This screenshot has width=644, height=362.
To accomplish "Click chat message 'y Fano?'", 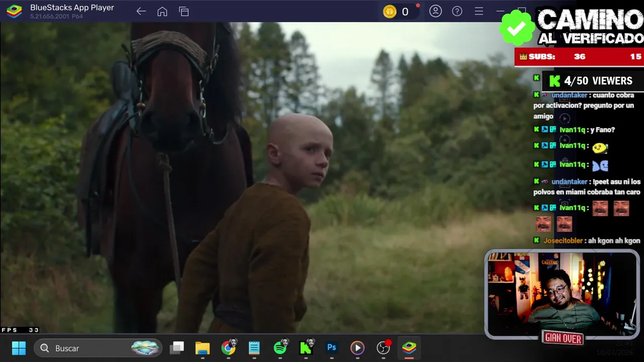I will coord(603,130).
